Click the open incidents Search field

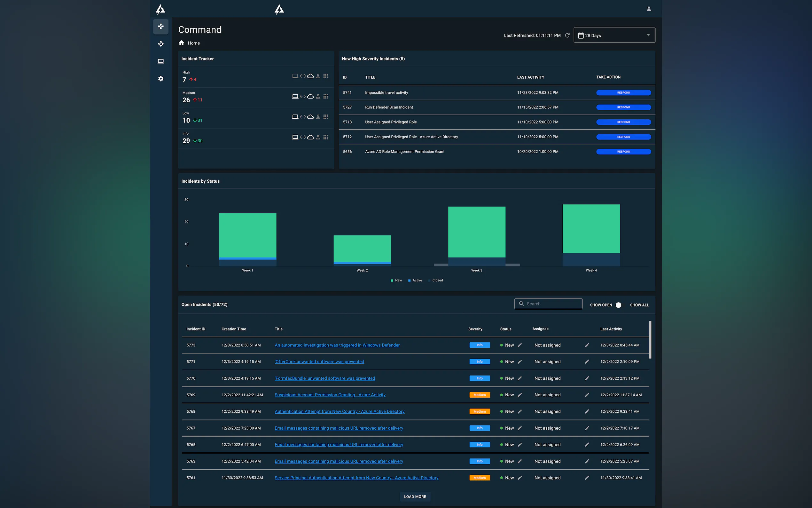tap(552, 304)
